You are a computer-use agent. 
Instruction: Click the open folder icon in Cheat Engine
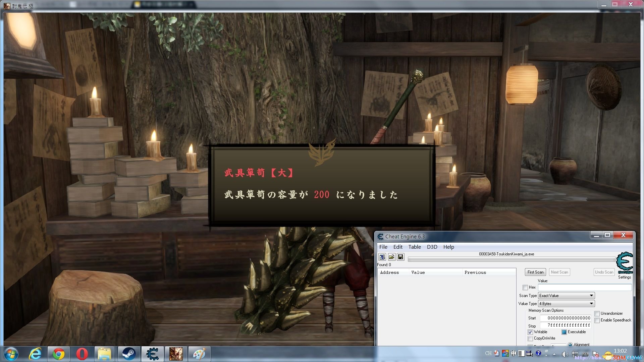pos(391,257)
